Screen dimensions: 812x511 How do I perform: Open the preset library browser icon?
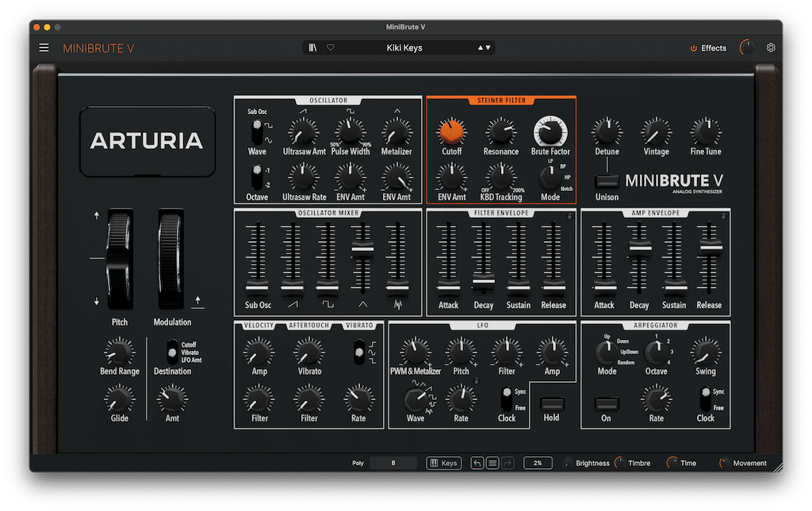(312, 48)
